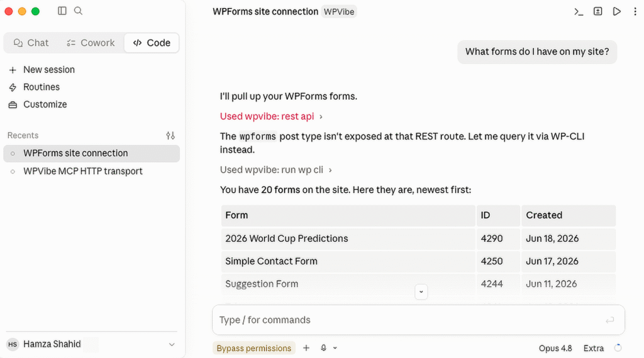
Task: Click the 'What forms do I have on my site?' message
Action: [537, 52]
